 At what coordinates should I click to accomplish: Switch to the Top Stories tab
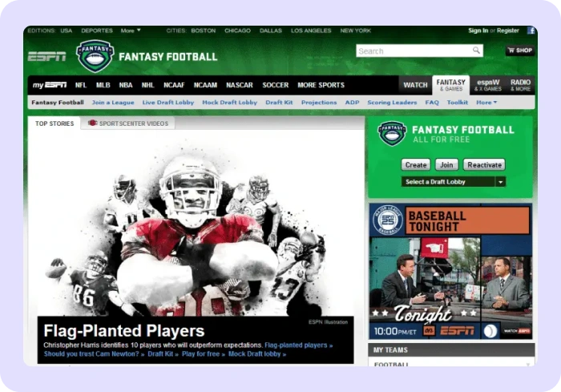(x=54, y=123)
